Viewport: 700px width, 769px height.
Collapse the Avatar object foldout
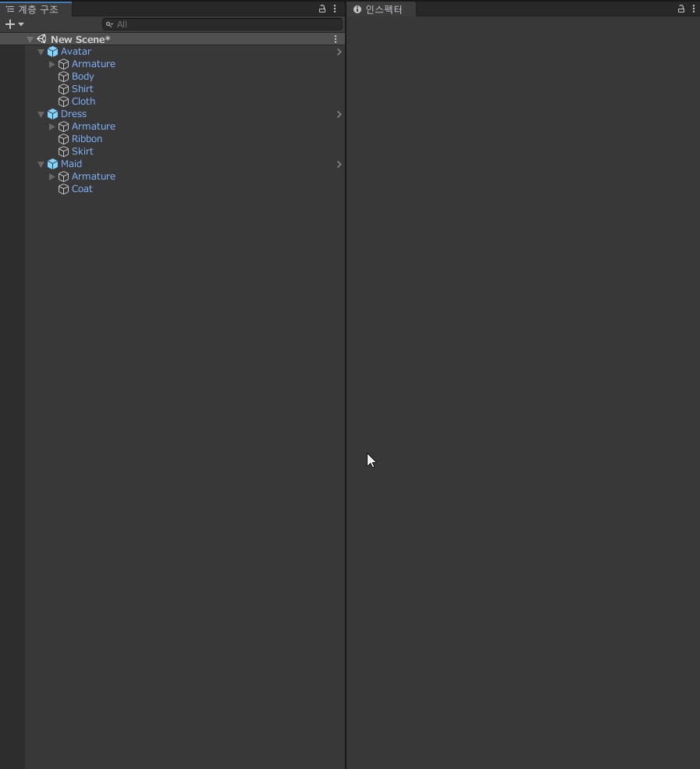41,52
